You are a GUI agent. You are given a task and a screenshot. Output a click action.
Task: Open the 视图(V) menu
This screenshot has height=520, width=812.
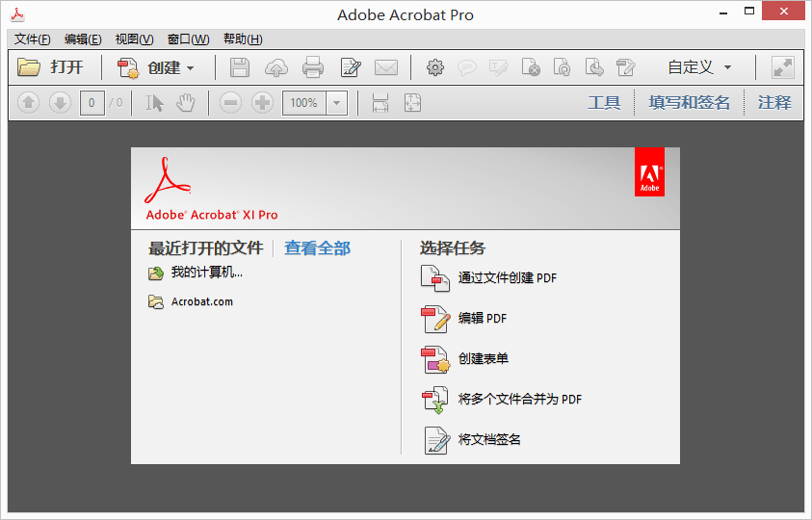(x=134, y=39)
